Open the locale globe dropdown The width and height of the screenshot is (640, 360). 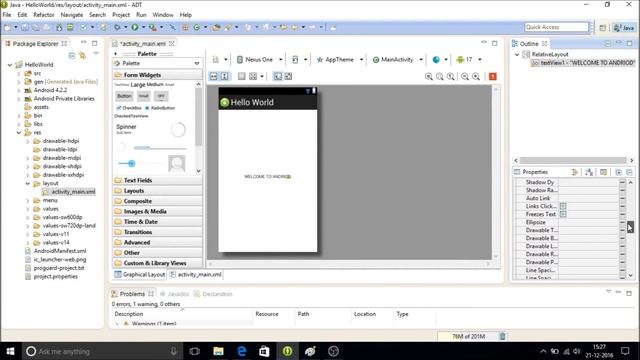coord(440,60)
